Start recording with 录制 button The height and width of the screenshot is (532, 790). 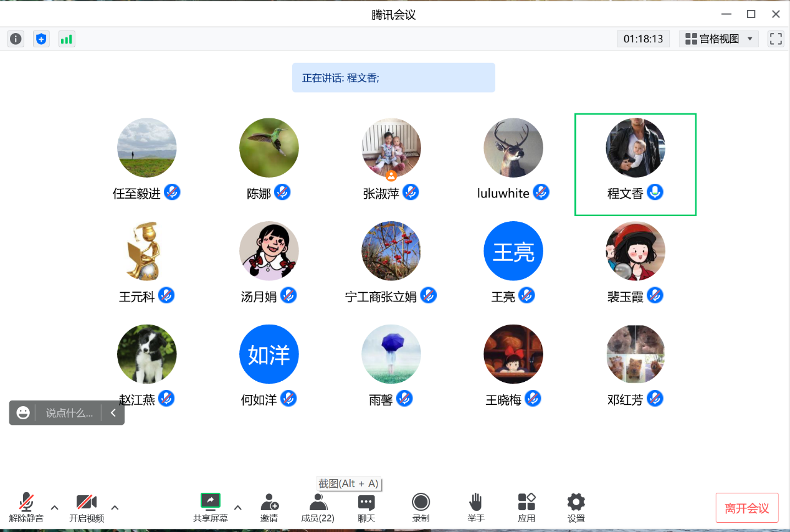click(421, 507)
